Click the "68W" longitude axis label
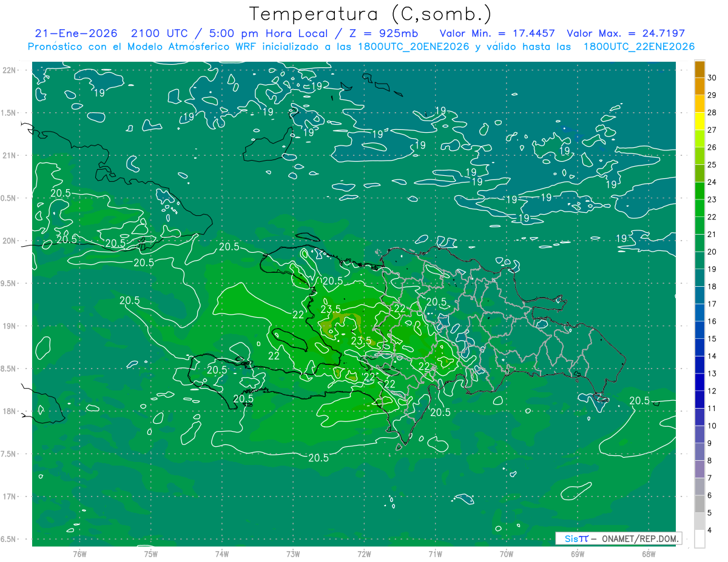Viewport: 728px width, 562px height. [x=649, y=554]
